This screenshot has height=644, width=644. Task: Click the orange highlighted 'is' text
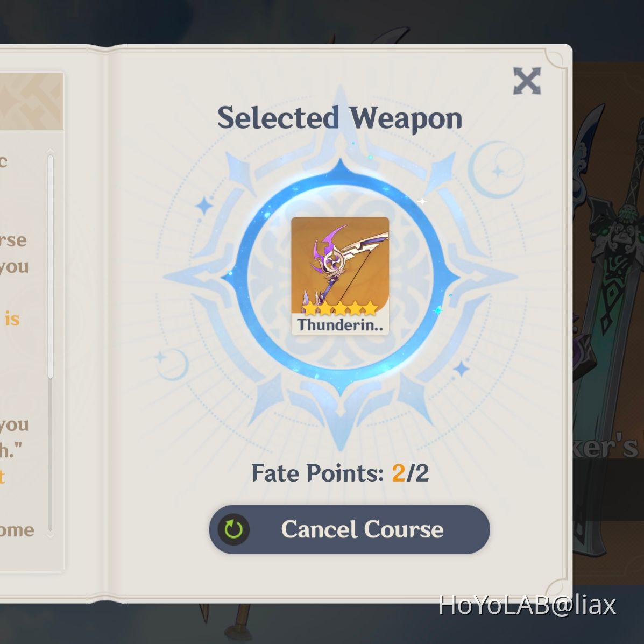click(12, 319)
